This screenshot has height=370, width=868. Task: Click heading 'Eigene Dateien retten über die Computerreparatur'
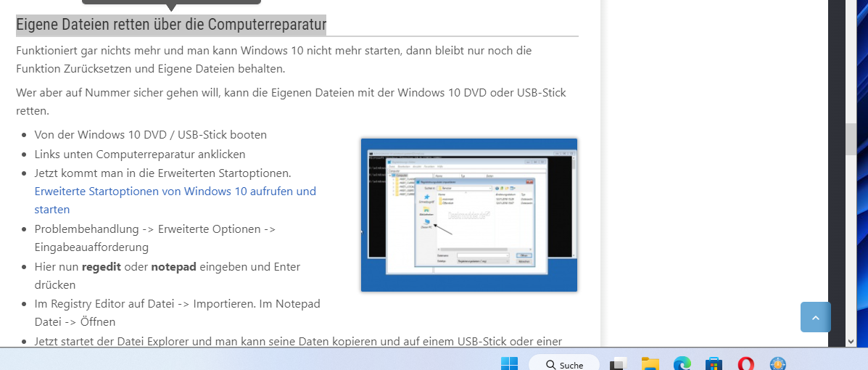point(171,25)
